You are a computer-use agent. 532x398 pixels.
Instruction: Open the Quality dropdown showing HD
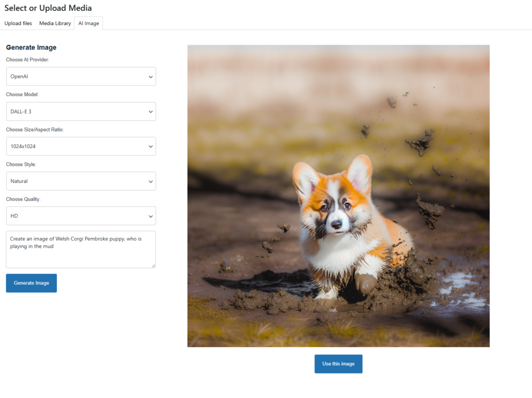point(81,216)
